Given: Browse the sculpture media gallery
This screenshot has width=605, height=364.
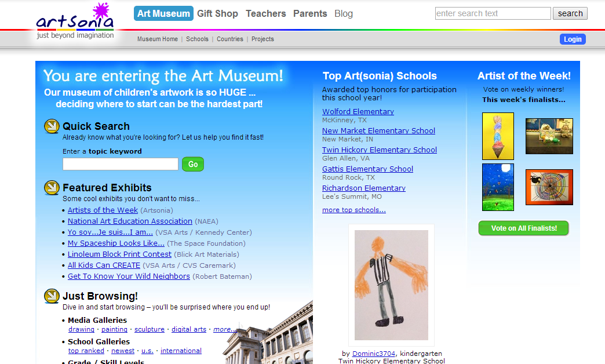Looking at the screenshot, I should click(x=150, y=329).
